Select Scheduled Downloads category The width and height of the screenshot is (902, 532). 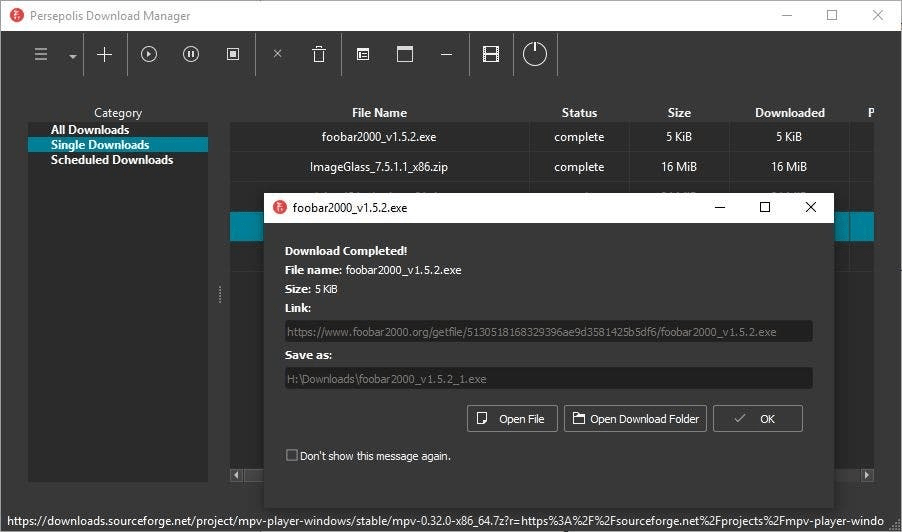112,160
